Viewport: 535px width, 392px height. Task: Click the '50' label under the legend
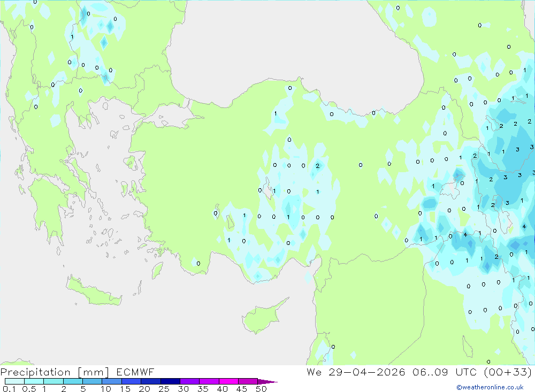(x=261, y=389)
